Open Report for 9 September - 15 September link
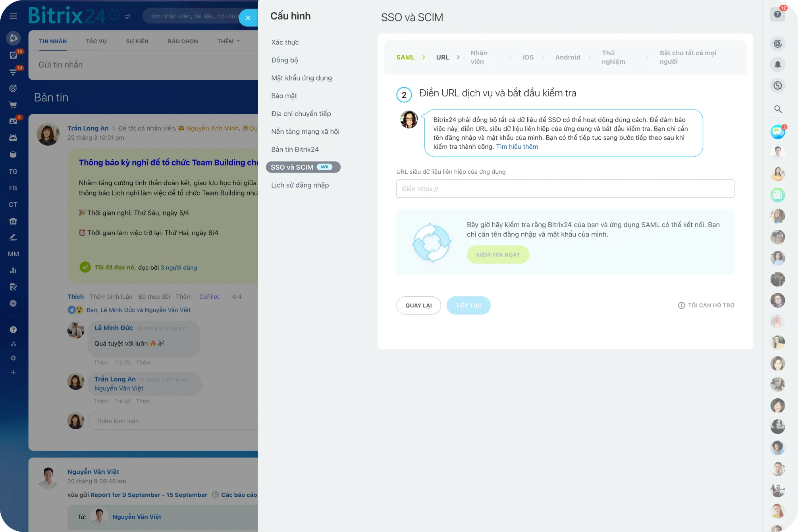 click(149, 495)
